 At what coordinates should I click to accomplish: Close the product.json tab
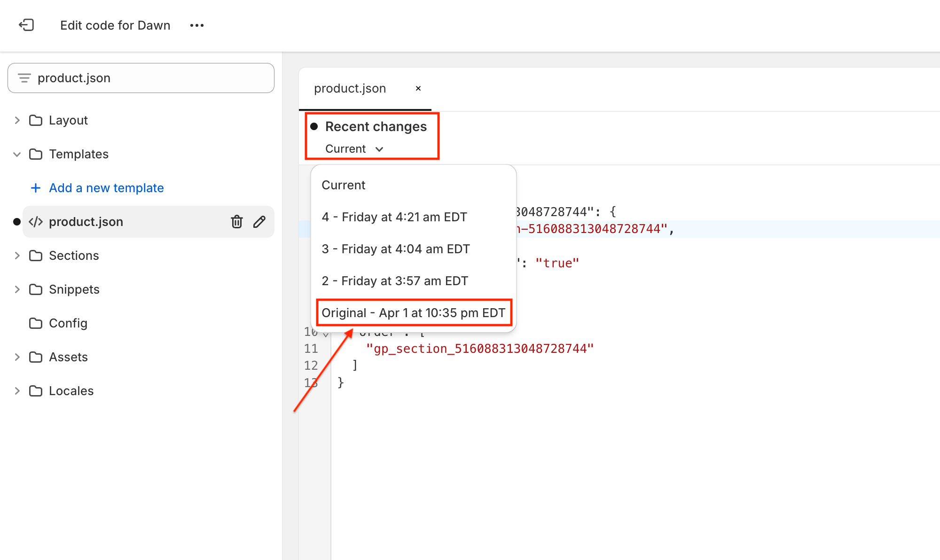coord(418,88)
